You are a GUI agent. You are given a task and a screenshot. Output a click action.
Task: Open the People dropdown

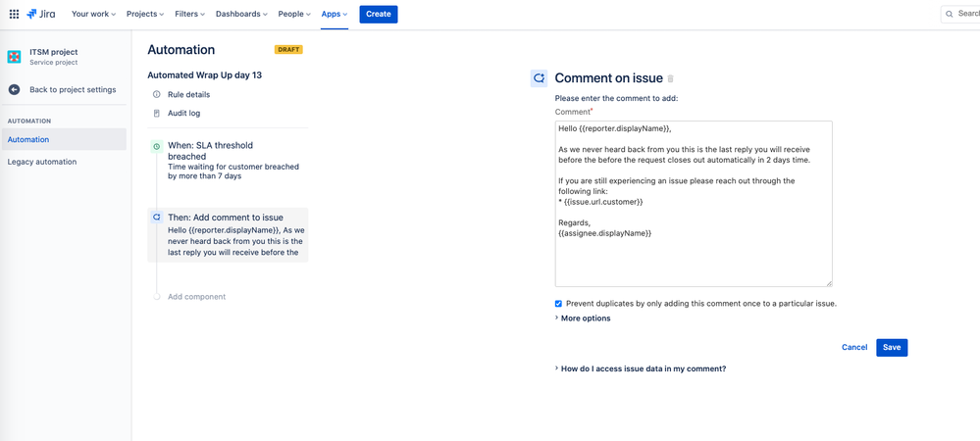click(x=293, y=14)
